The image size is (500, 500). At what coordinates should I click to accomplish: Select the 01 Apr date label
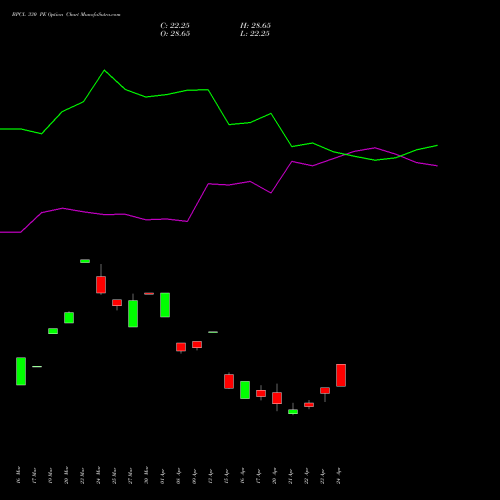162,476
